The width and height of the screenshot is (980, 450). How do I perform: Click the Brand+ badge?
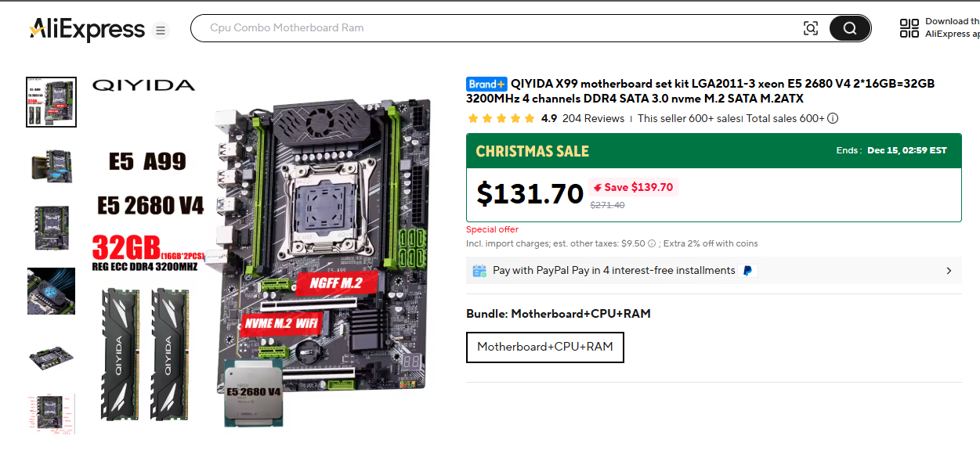coord(486,84)
